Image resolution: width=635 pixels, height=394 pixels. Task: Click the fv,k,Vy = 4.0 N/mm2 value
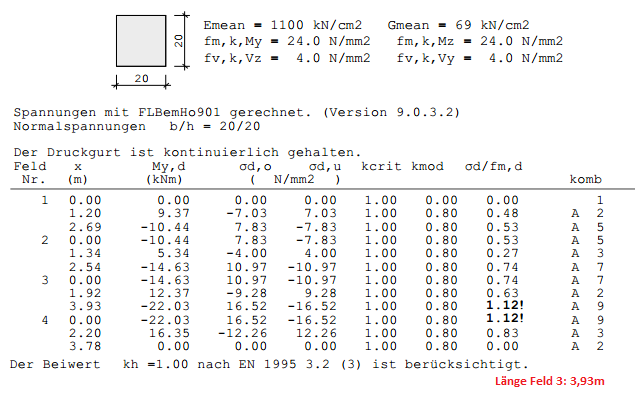[479, 58]
